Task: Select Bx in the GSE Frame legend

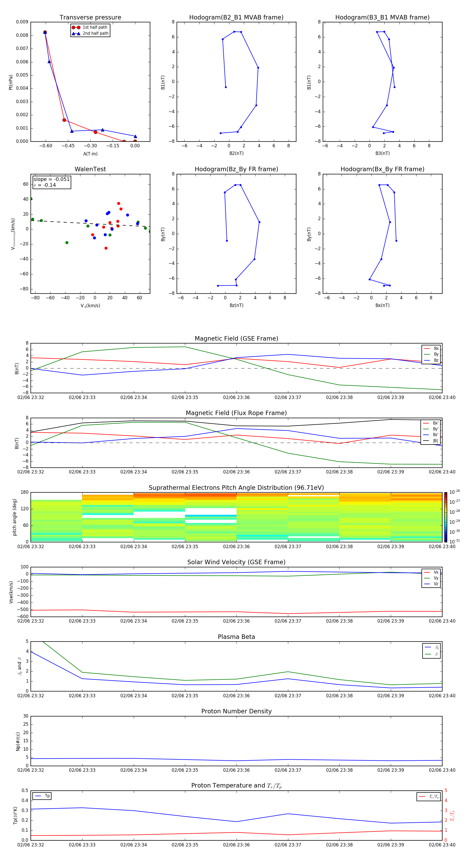Action: pyautogui.click(x=431, y=349)
